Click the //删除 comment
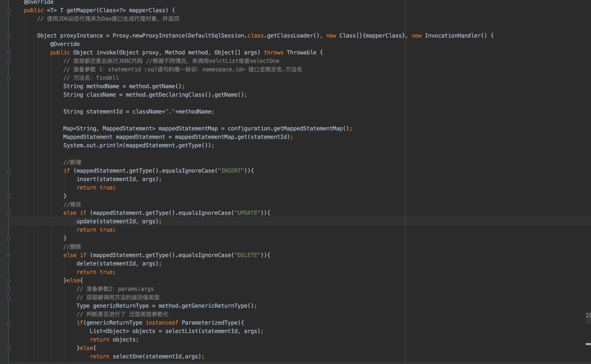591x364 pixels. 72,247
